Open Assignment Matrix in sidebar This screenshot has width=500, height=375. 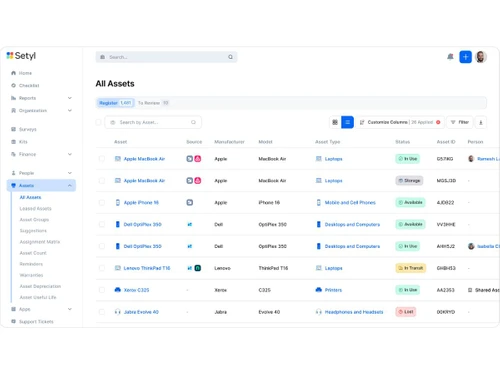[40, 242]
